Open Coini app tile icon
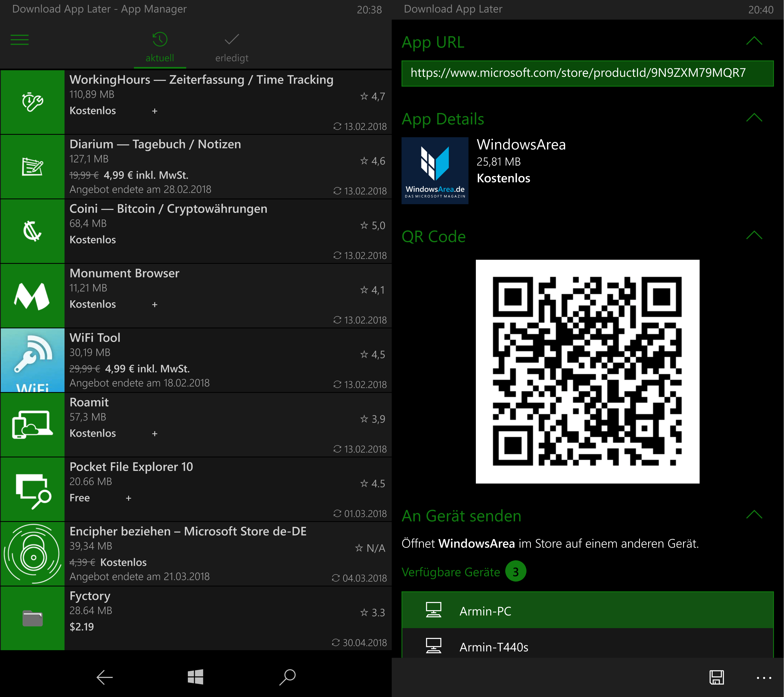 [33, 231]
